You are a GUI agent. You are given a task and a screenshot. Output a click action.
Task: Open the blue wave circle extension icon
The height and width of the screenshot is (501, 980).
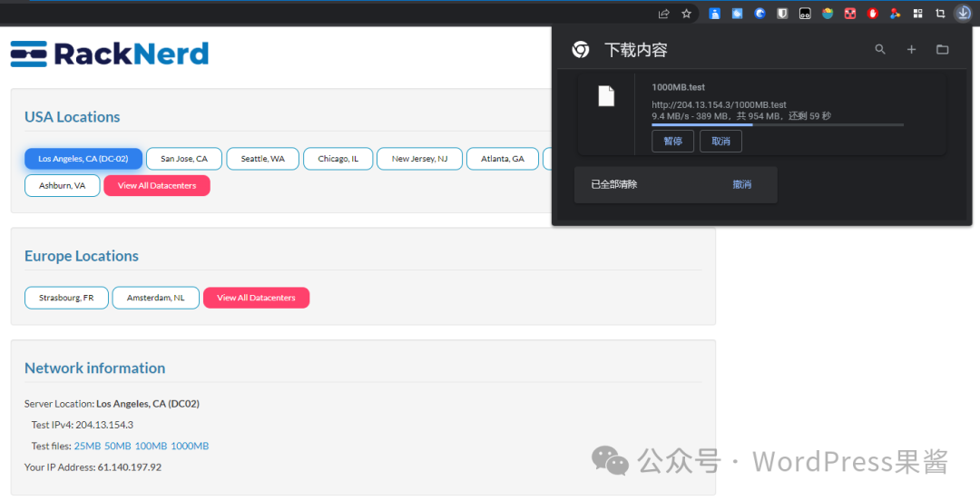[x=759, y=13]
